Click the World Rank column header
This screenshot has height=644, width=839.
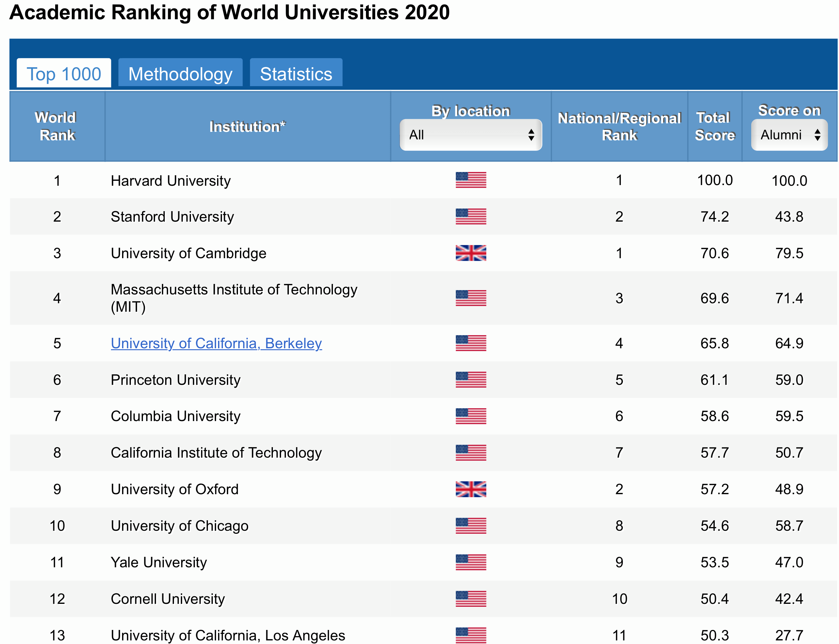pyautogui.click(x=57, y=127)
